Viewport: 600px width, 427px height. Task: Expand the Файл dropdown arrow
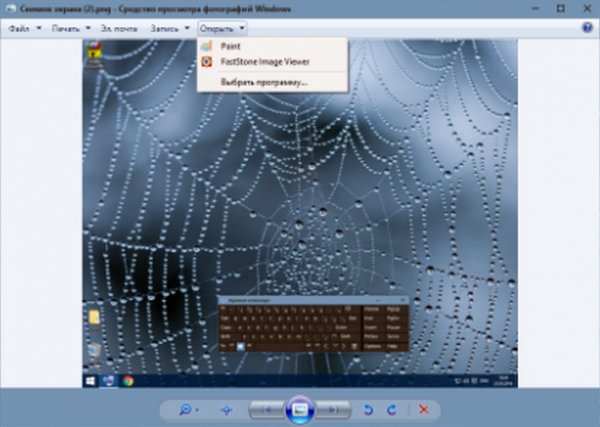click(39, 28)
